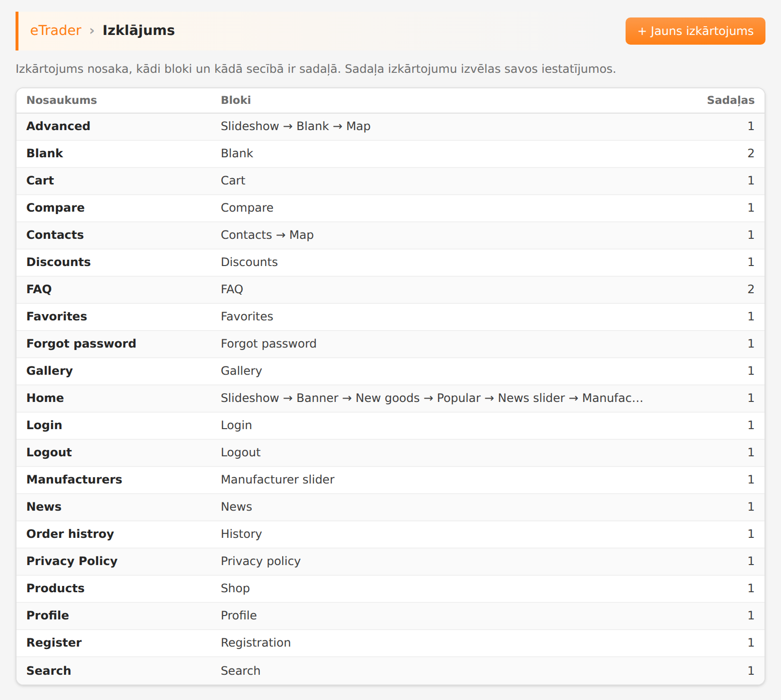
Task: Click the Manufacturers layout name
Action: point(74,480)
